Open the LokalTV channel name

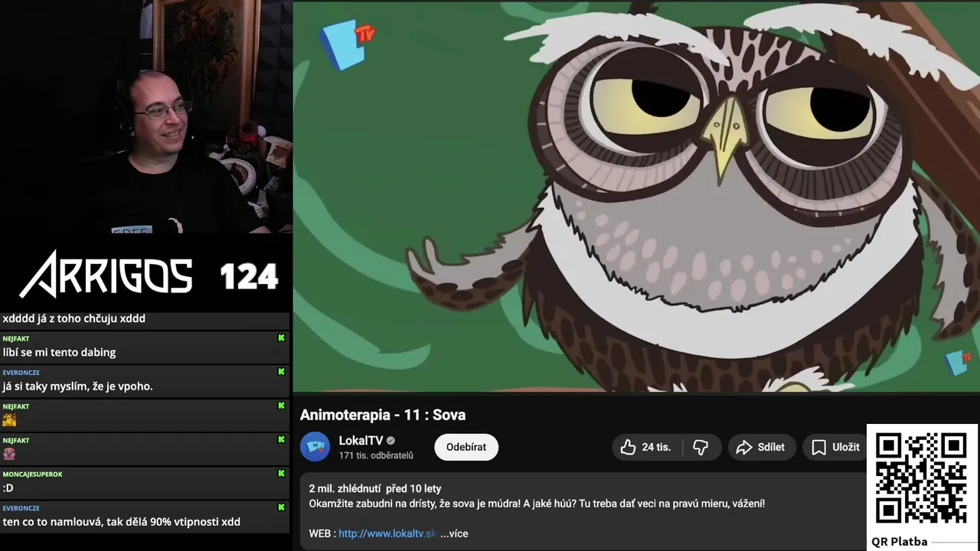point(361,440)
